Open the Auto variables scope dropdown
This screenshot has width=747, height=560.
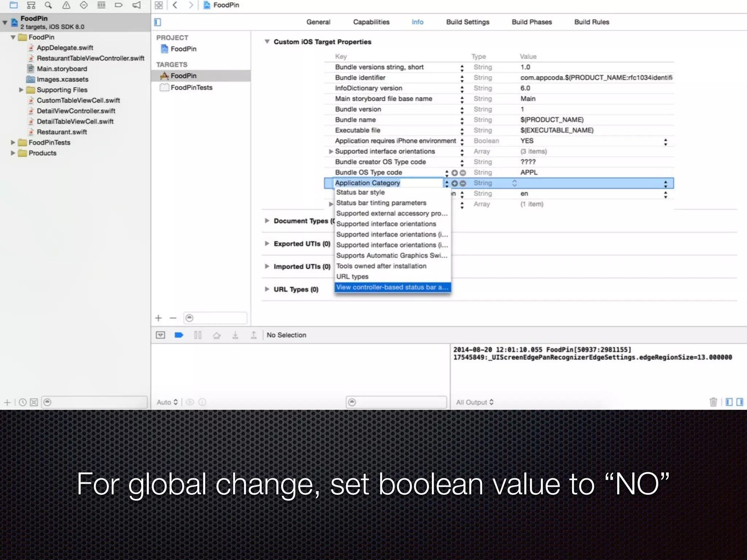[167, 402]
